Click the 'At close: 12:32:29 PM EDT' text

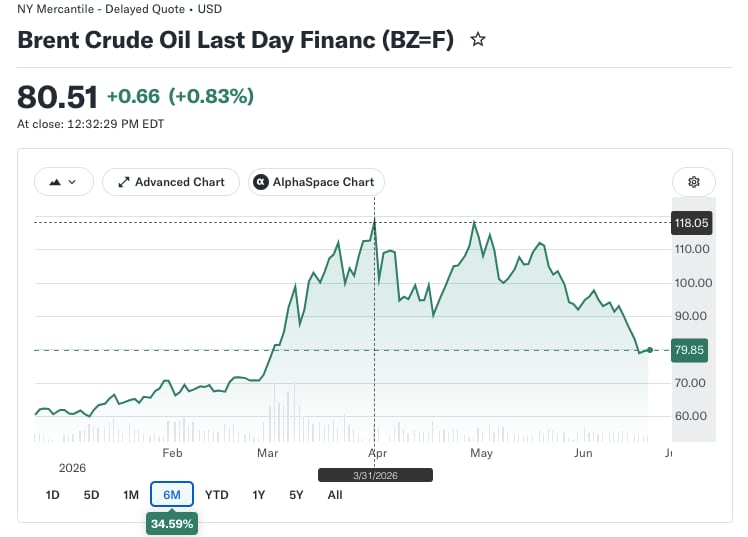pyautogui.click(x=91, y=124)
